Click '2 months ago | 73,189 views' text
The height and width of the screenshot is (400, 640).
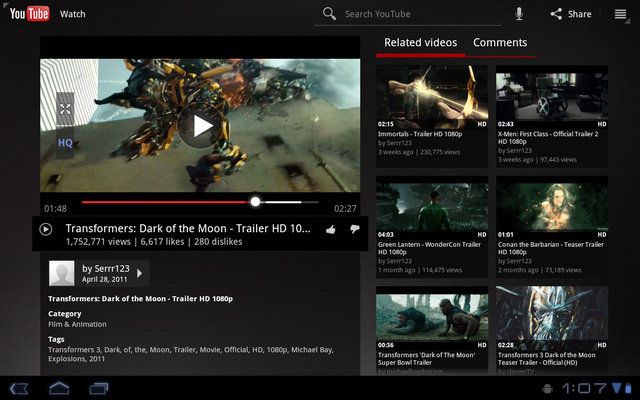pyautogui.click(x=540, y=270)
